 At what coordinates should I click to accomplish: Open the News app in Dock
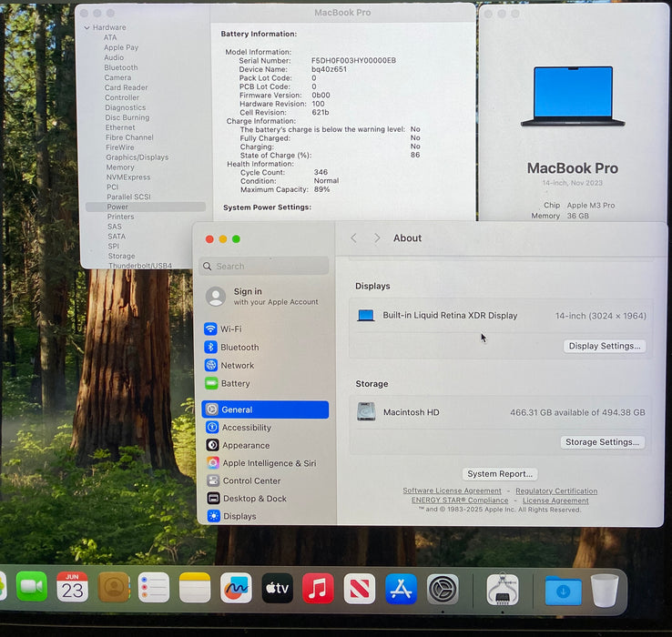(360, 589)
